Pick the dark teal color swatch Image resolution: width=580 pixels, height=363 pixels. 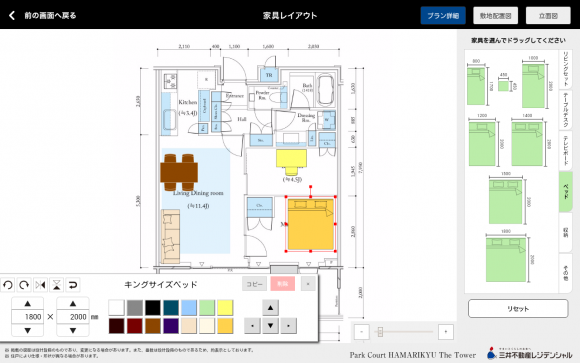[171, 308]
